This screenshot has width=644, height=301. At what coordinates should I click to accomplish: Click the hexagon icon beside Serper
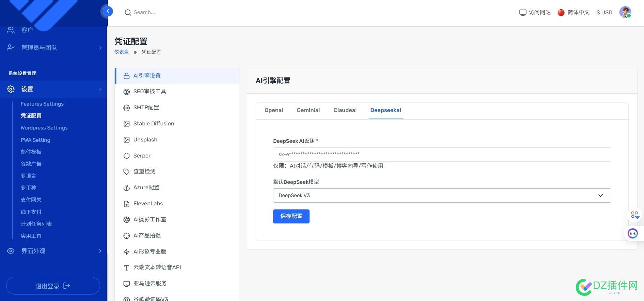point(126,156)
